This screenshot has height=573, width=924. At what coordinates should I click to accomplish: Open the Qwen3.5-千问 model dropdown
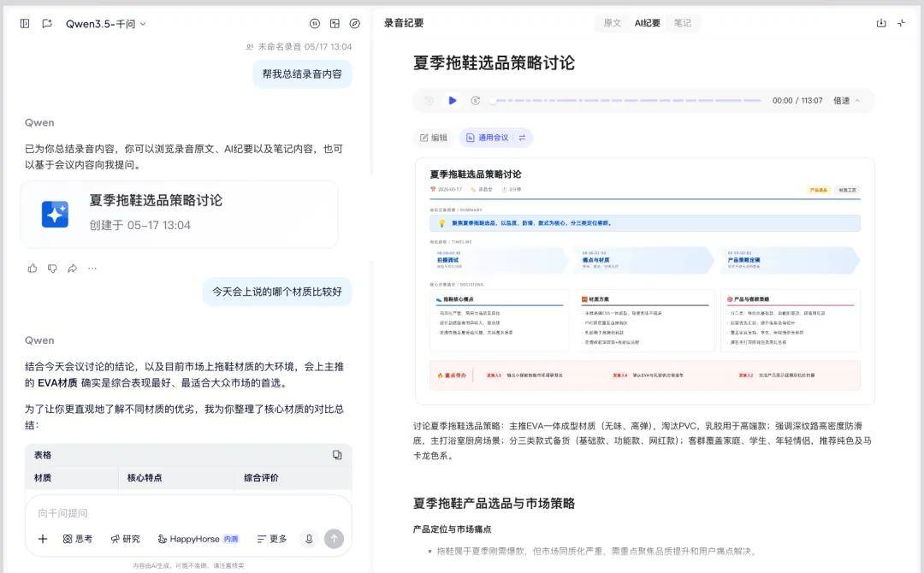click(x=105, y=24)
